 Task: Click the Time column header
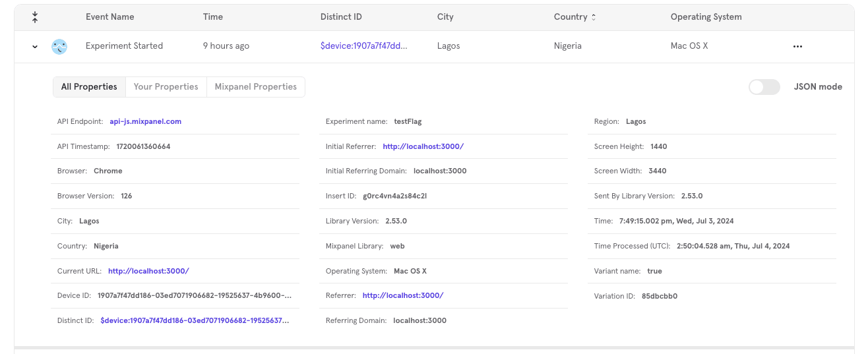[x=213, y=17]
